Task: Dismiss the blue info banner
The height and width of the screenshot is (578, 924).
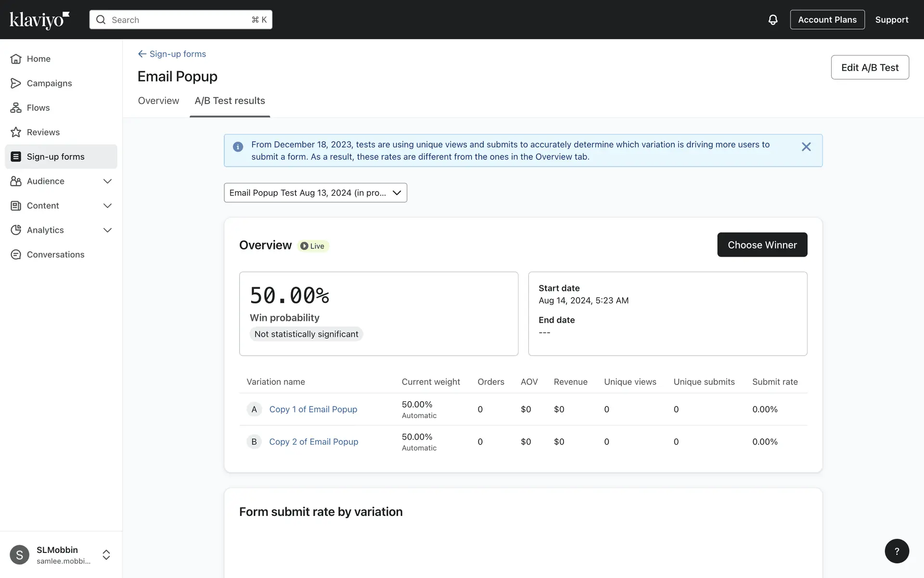Action: (x=806, y=147)
